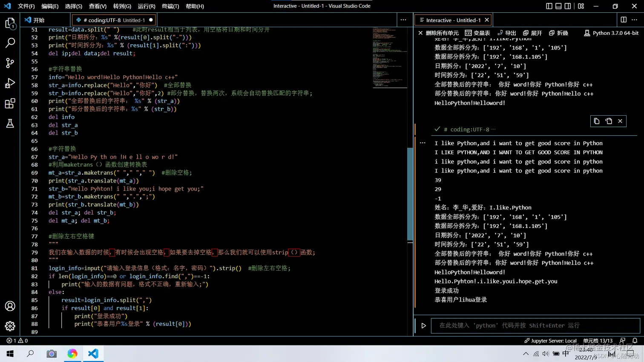Select Python 3.7.0 64-bit kernel
644x362 pixels.
tap(611, 33)
